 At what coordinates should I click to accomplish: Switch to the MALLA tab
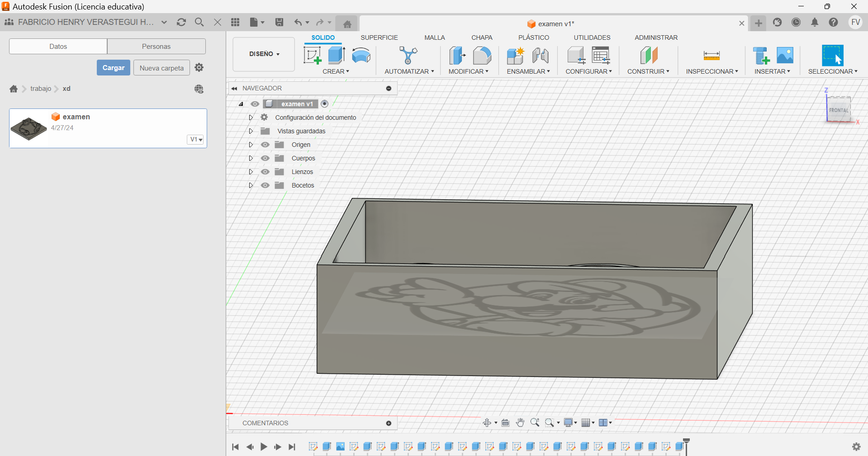[434, 38]
